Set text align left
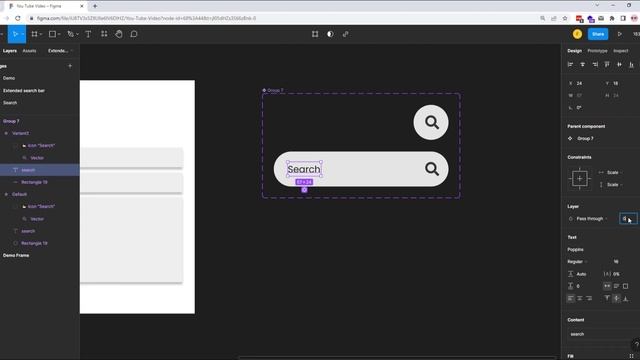 coord(571,298)
